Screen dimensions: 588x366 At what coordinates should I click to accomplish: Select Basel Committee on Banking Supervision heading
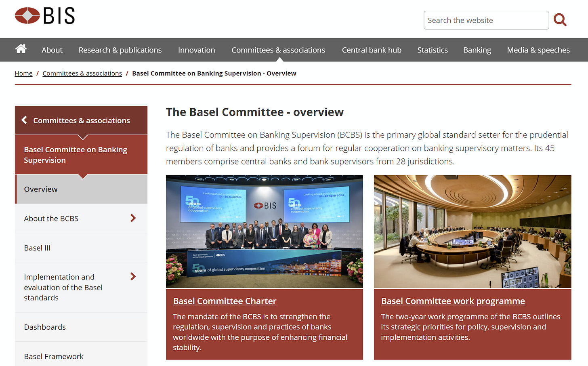click(81, 155)
